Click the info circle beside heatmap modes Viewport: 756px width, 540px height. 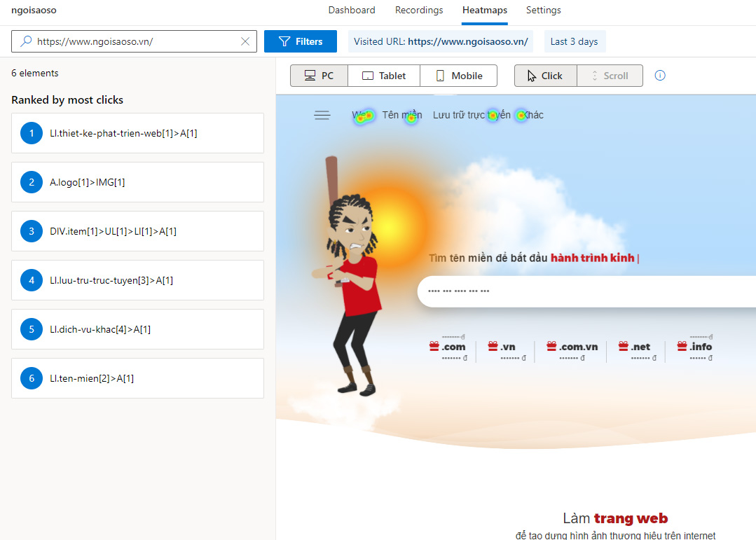(659, 75)
